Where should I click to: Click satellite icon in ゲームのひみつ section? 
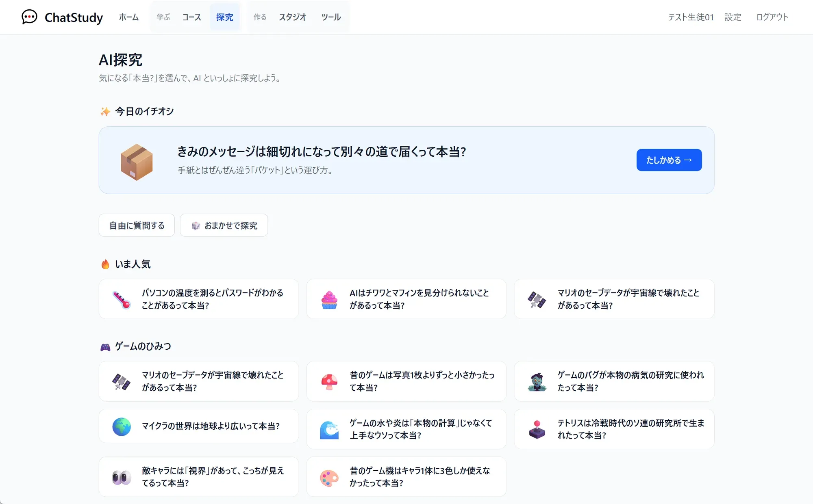click(x=122, y=382)
